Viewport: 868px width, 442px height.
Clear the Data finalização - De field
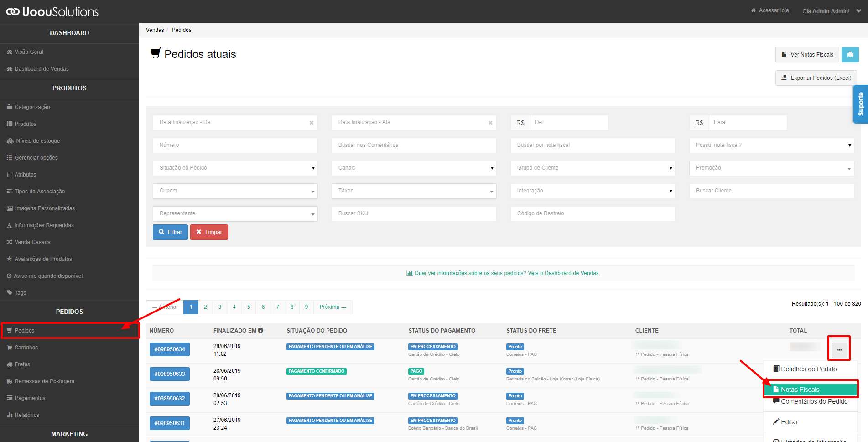click(x=312, y=123)
